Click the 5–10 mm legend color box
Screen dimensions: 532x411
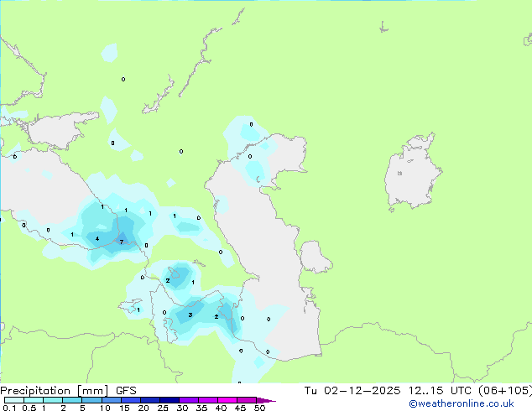point(91,400)
